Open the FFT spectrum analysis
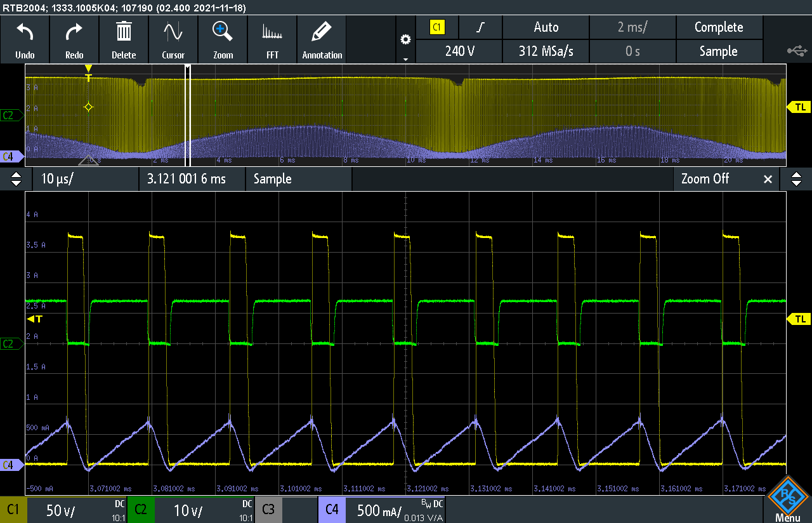Viewport: 812px width, 523px height. coord(272,39)
